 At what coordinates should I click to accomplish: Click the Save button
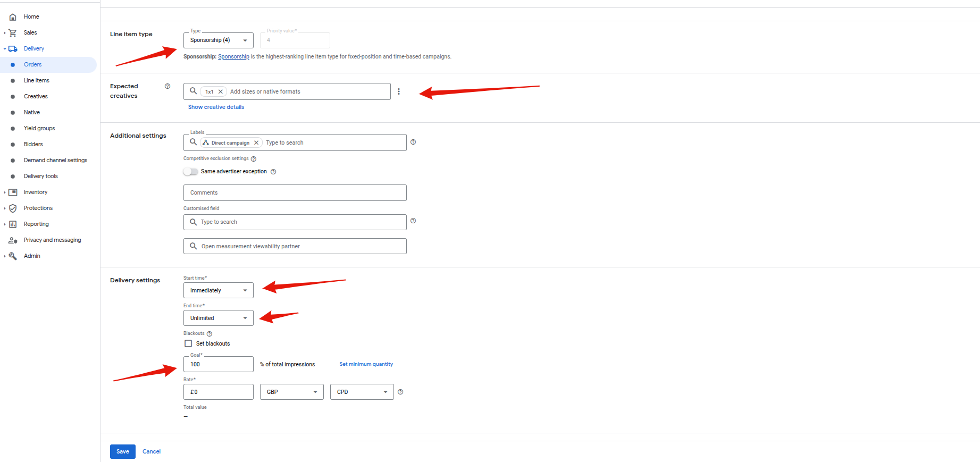pos(122,451)
